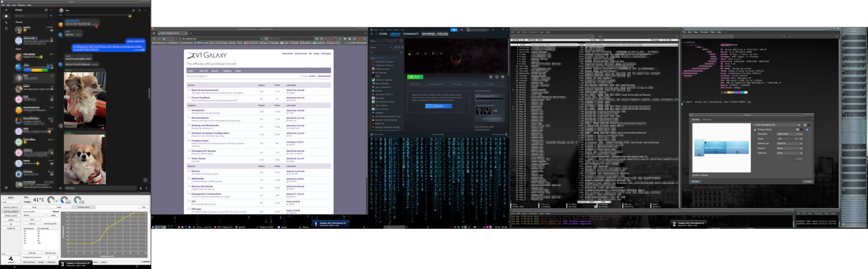Open Help menu in Signal window
Screen dimensions: 868x269
29,5
